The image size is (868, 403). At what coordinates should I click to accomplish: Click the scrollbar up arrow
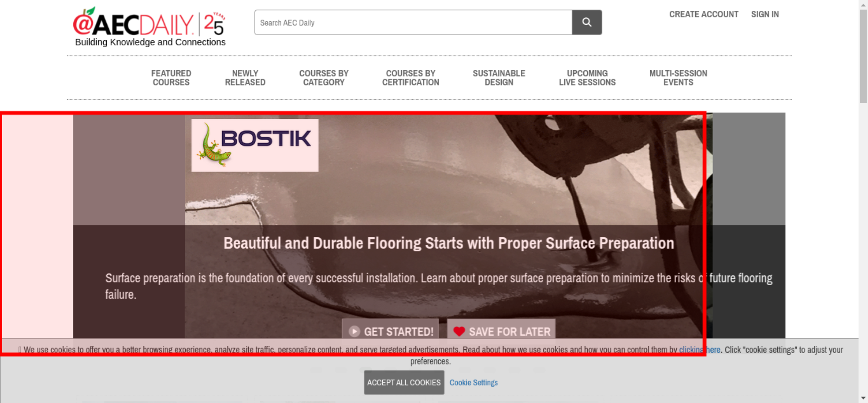click(863, 4)
